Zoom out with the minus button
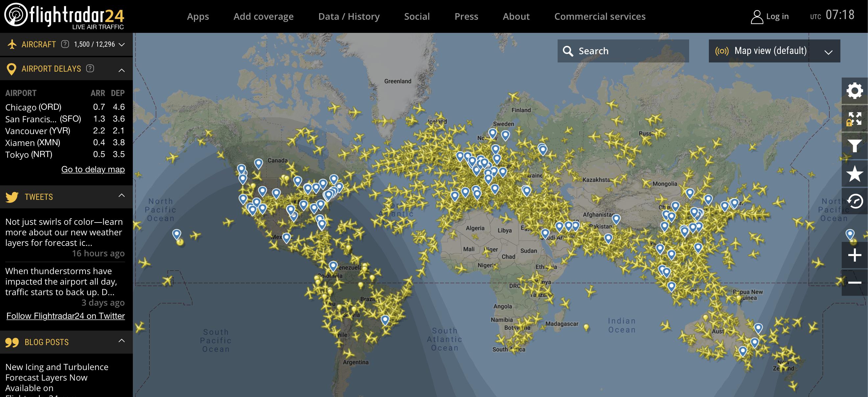Screen dimensions: 868x397 [x=854, y=283]
